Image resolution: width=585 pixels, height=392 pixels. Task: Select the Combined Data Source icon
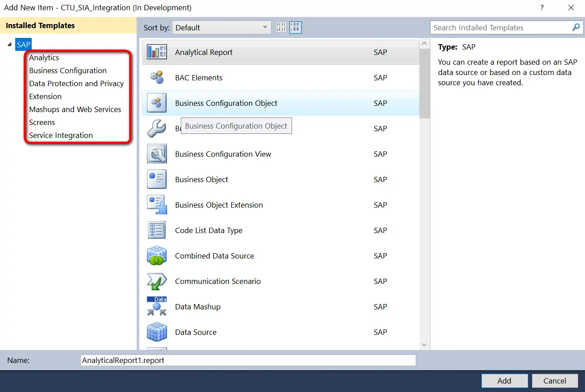pos(157,256)
